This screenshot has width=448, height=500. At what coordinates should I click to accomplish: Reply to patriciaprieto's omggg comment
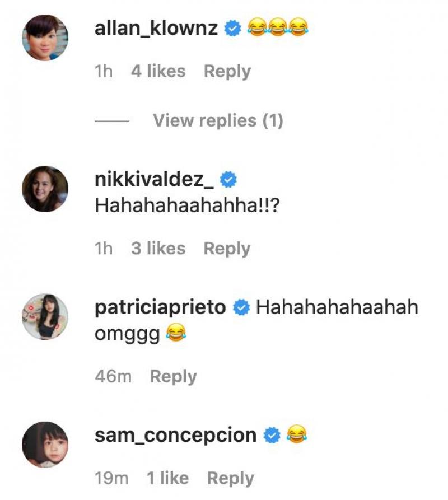tap(173, 376)
